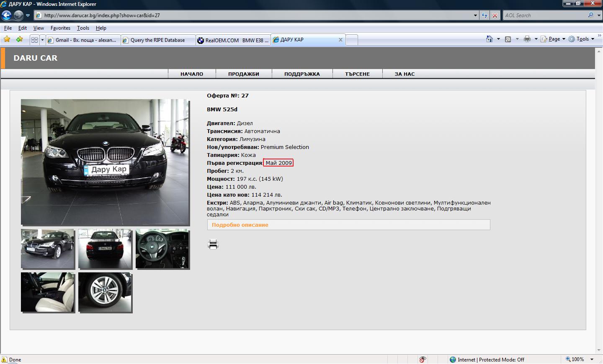This screenshot has width=603, height=364.
Task: Go to НАЧАЛО navigation link
Action: [192, 74]
